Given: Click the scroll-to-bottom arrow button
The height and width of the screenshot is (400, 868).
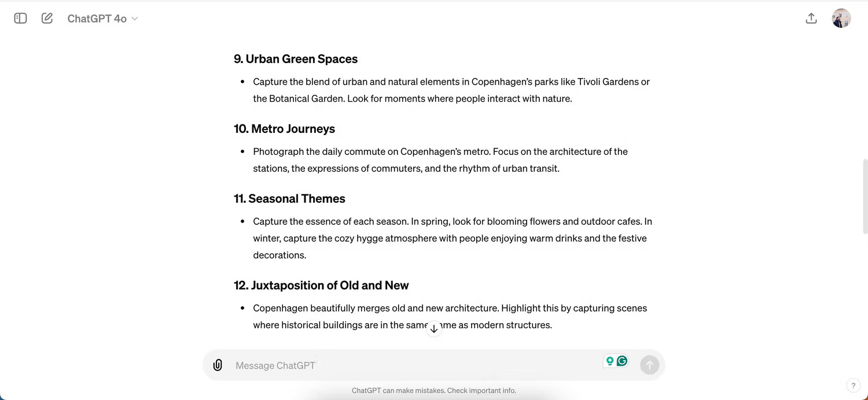Looking at the screenshot, I should (x=434, y=329).
